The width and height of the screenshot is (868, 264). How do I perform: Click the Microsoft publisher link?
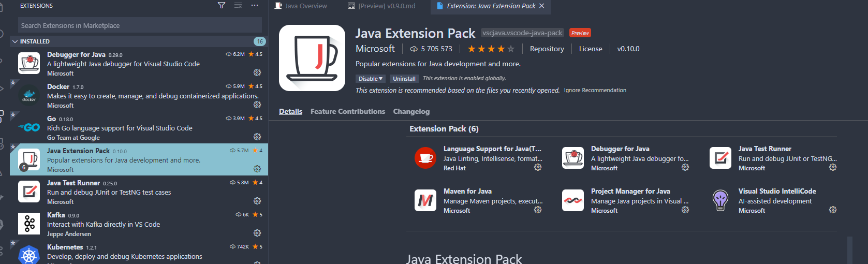click(x=375, y=49)
